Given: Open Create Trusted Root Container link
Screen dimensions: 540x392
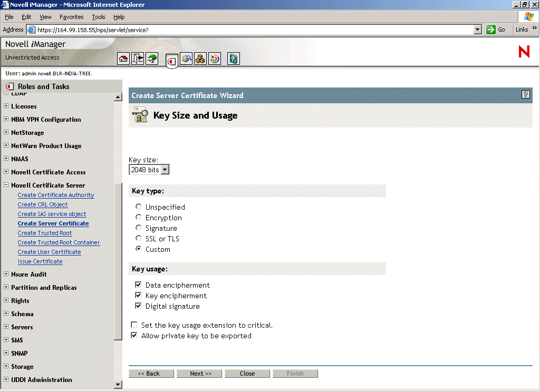Looking at the screenshot, I should (59, 242).
